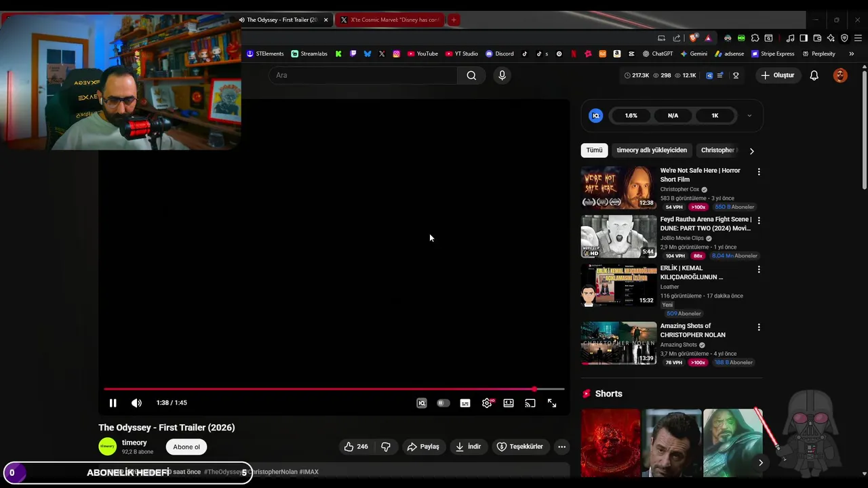Start voice search with microphone icon
This screenshot has height=488, width=868.
coord(502,75)
